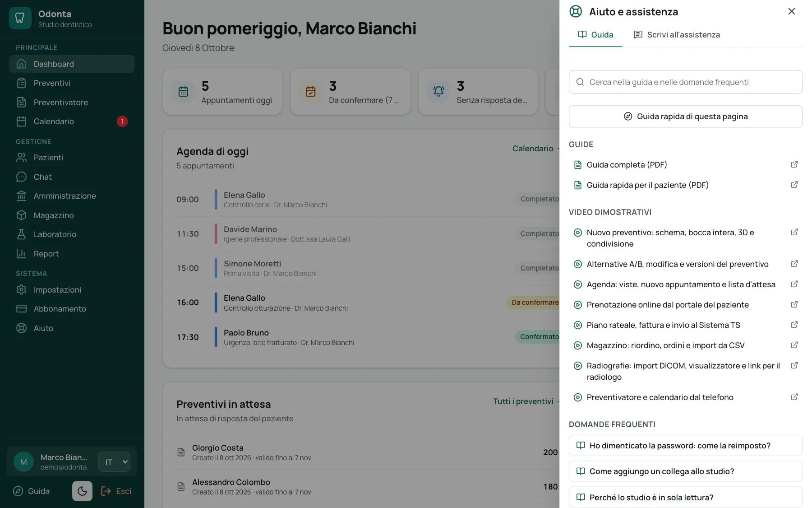Open Preventivi in the sidebar

[72, 83]
